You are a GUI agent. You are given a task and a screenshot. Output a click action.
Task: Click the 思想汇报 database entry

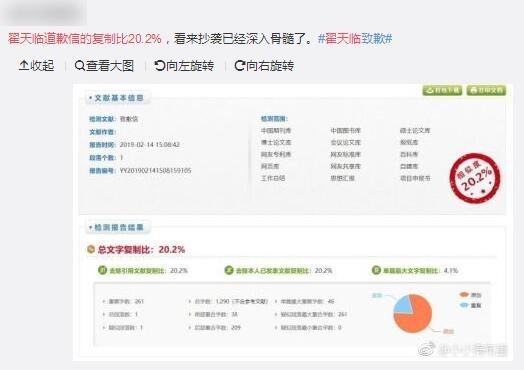[x=343, y=178]
